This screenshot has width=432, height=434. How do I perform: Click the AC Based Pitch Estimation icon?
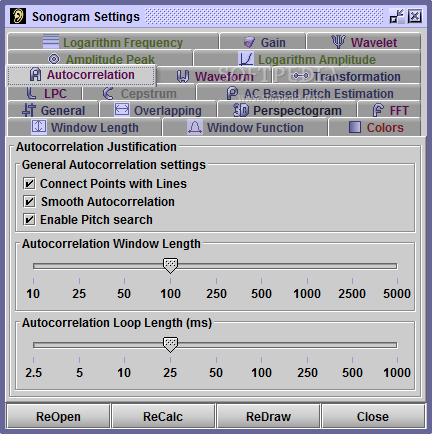pyautogui.click(x=232, y=93)
